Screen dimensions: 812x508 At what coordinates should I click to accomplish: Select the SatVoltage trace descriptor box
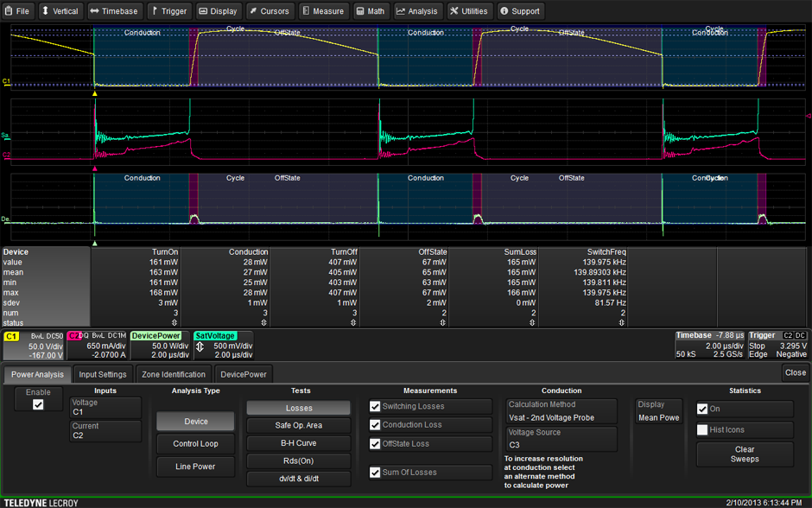click(222, 345)
